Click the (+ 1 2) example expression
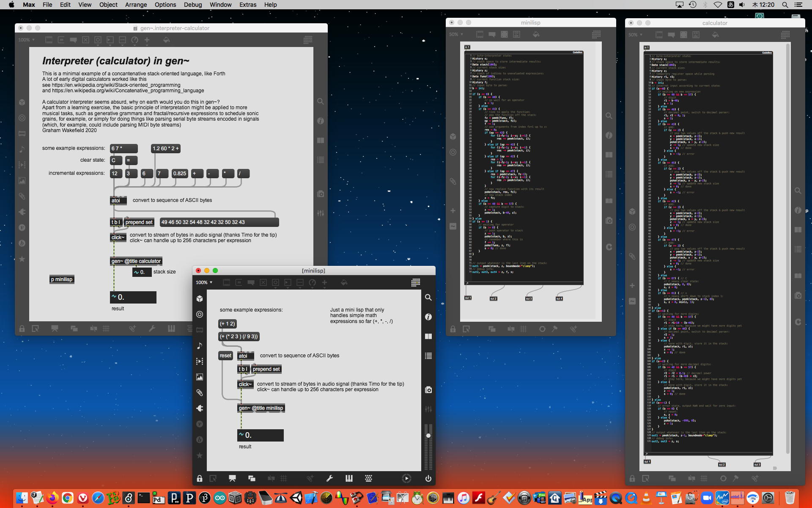Viewport: 812px width, 508px height. tap(227, 324)
